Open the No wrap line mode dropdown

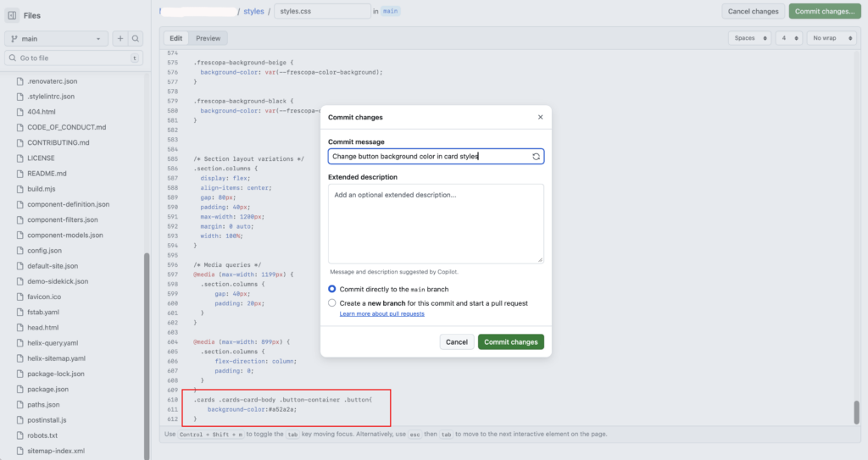(832, 38)
